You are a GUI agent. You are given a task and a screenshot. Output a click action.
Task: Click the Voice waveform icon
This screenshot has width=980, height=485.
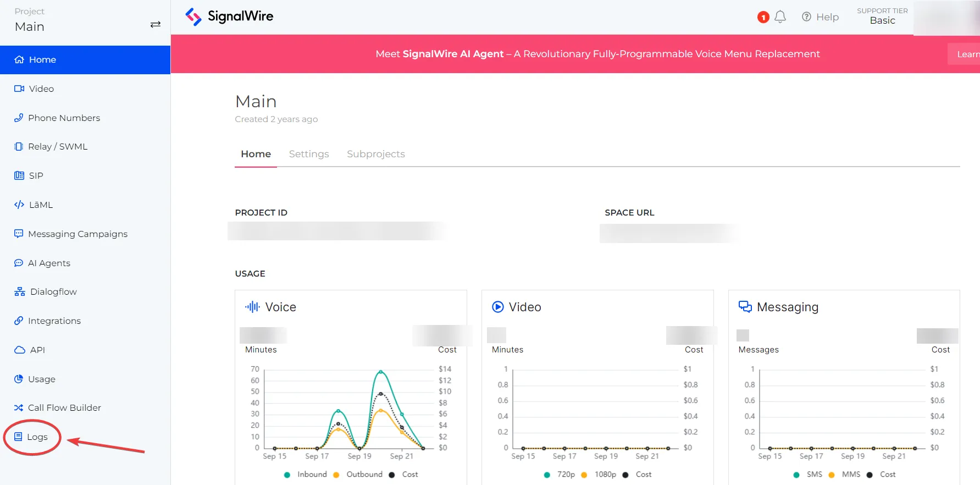pyautogui.click(x=252, y=307)
